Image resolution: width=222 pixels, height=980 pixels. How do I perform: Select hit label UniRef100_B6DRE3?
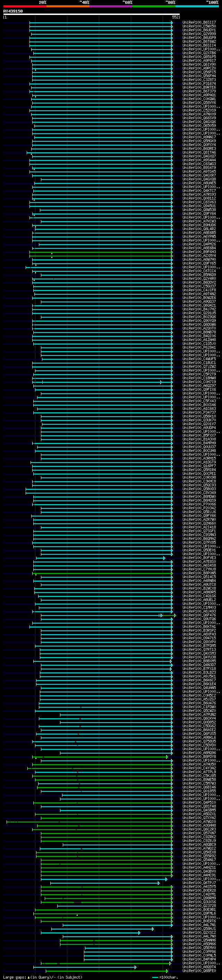click(x=199, y=149)
